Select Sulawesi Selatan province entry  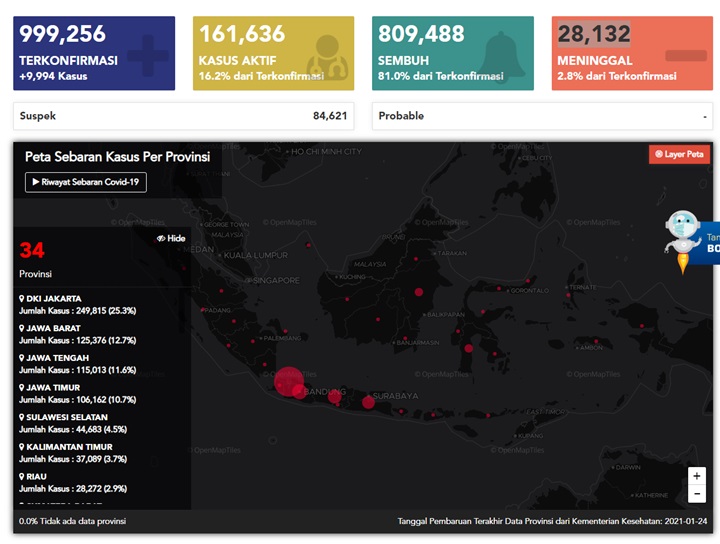[73, 423]
